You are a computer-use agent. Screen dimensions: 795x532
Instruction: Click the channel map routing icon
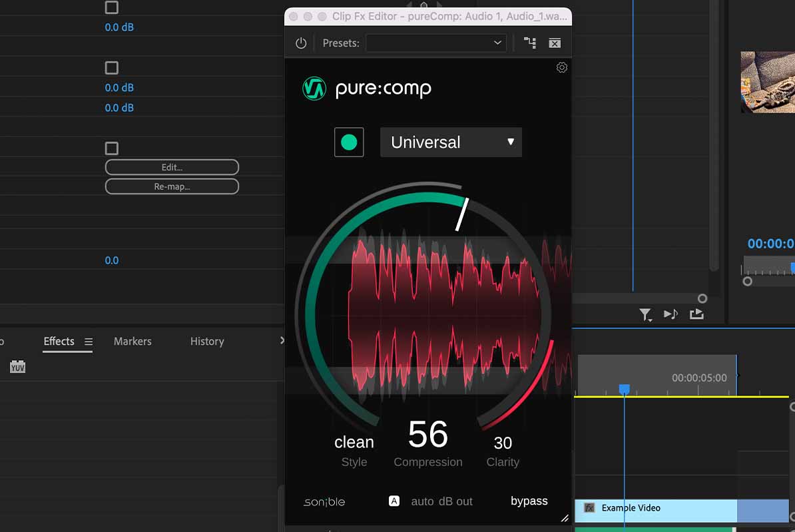(x=530, y=43)
